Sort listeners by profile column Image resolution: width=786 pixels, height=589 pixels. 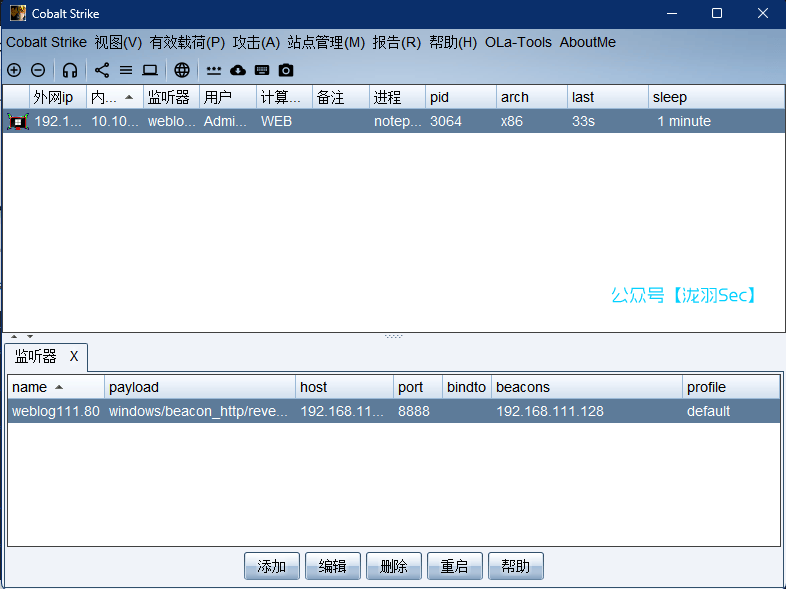tap(731, 387)
